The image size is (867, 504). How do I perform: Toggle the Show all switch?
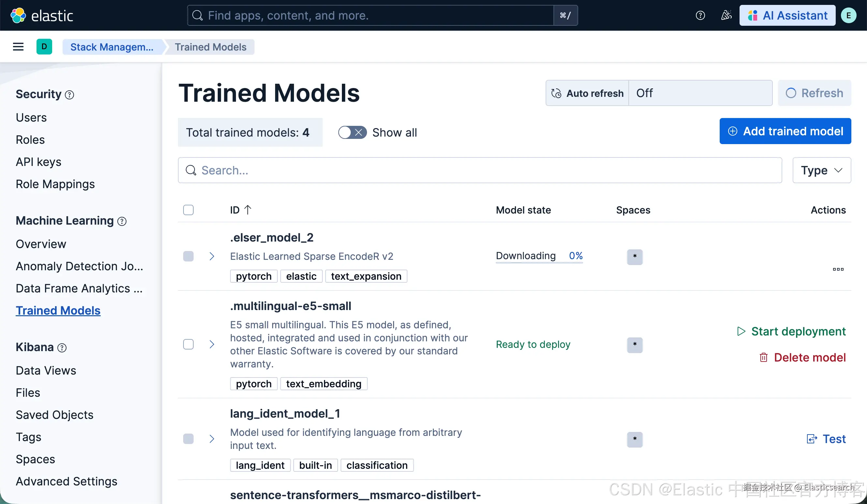(352, 132)
